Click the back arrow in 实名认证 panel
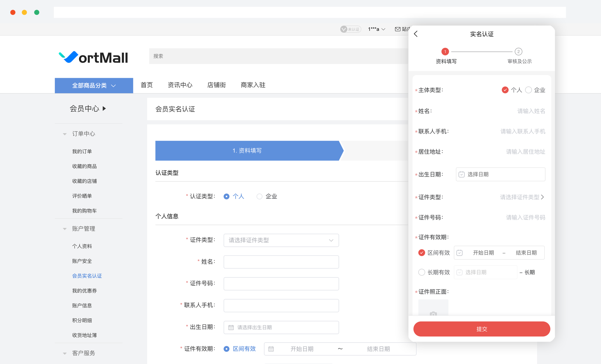This screenshot has height=364, width=601. click(416, 34)
